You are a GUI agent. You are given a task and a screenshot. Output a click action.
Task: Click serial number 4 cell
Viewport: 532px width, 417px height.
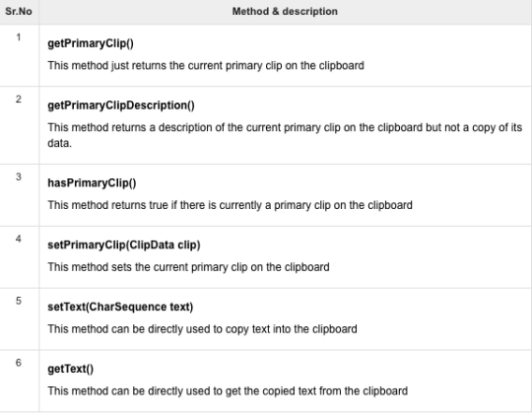[x=19, y=257]
